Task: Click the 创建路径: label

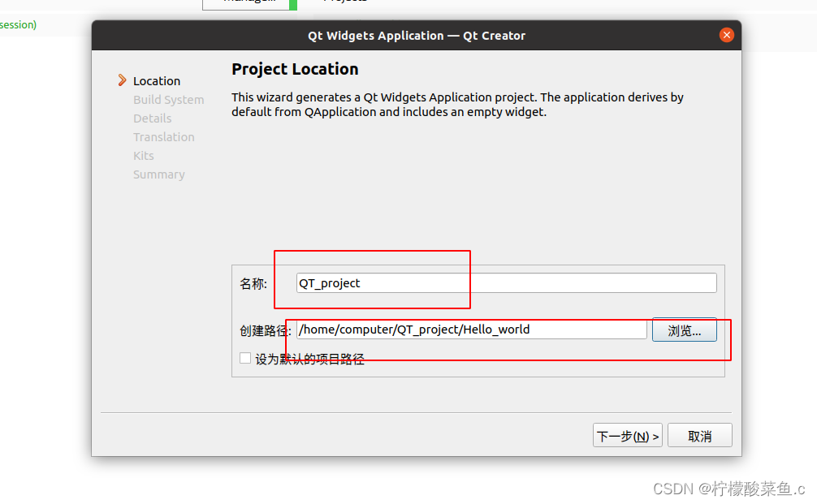Action: (x=266, y=330)
